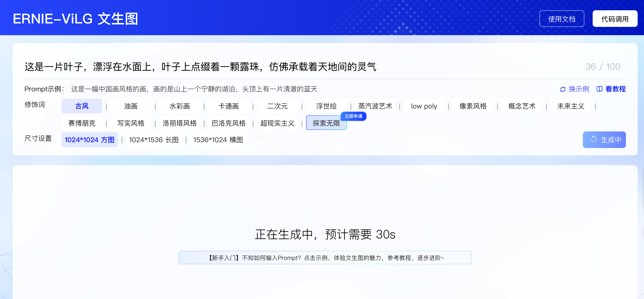Click the 探索无限 style option
Screen dimensions: 644x299
coord(326,123)
